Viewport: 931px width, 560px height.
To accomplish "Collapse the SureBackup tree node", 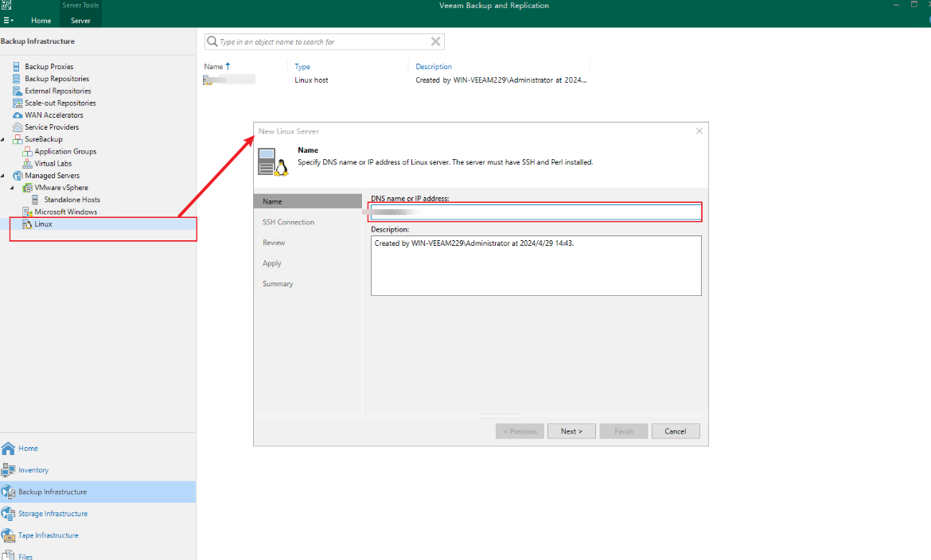I will click(4, 139).
